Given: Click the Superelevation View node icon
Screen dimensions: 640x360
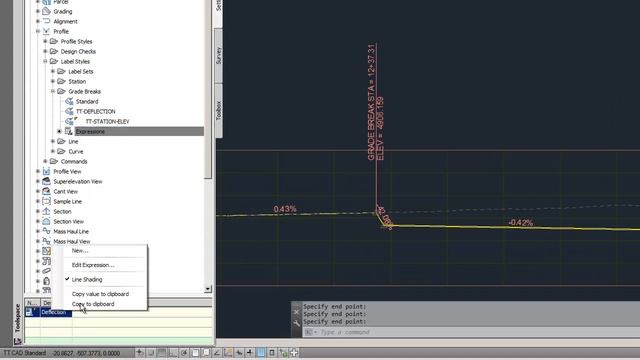Looking at the screenshot, I should [46, 181].
